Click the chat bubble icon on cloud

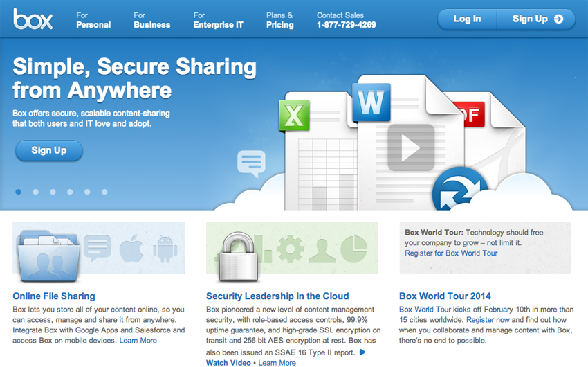pos(250,163)
